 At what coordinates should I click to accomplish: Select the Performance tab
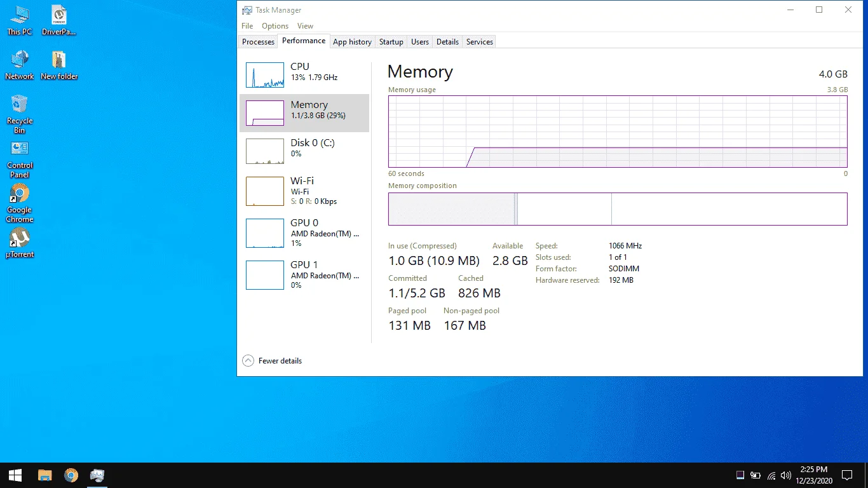click(x=304, y=41)
